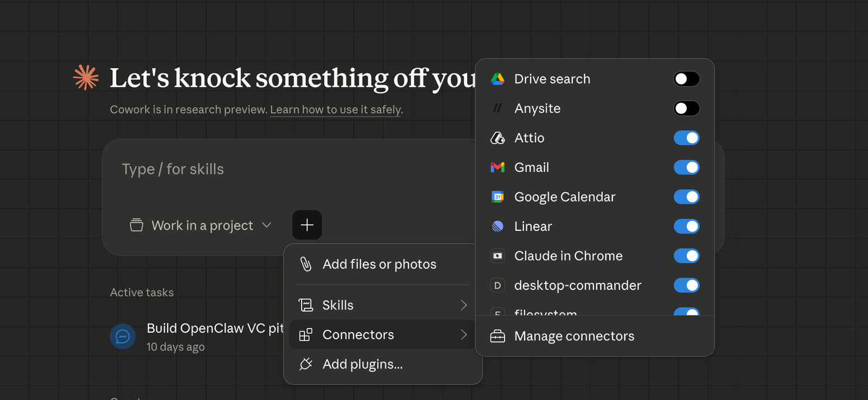Screen dimensions: 868x400
Task: Choose Add files or photos
Action: 379,264
